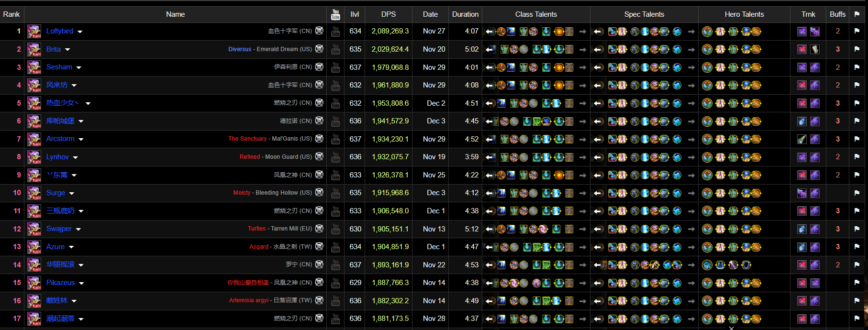Open the dropdown arrow next to Loftybird
Viewport: 868px width, 330px height.
pyautogui.click(x=80, y=32)
